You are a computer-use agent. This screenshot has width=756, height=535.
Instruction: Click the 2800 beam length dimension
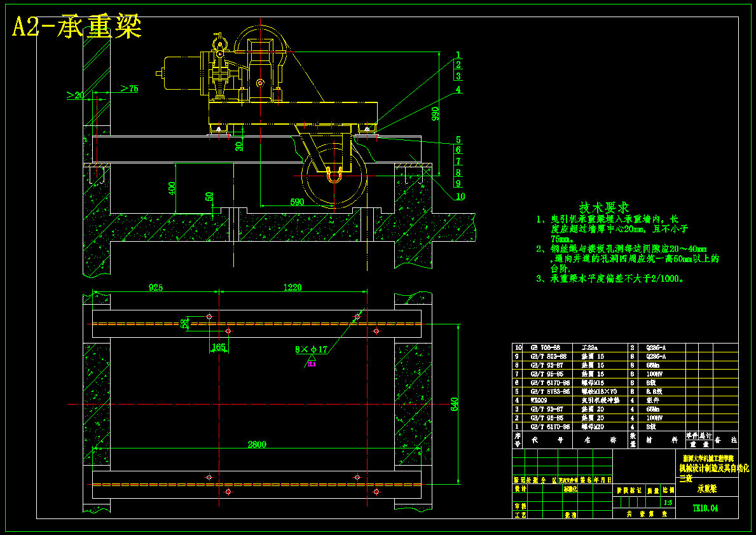pos(257,444)
